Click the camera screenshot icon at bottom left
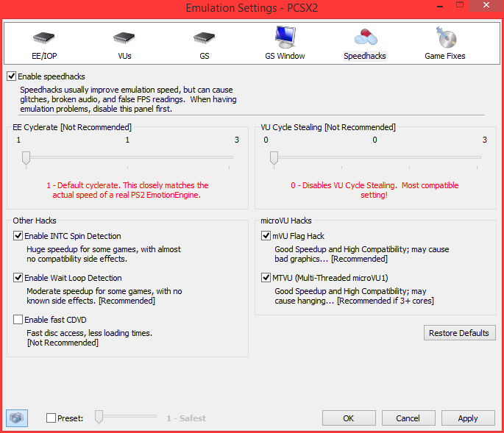Viewport: 504px width, 433px height. tap(17, 418)
